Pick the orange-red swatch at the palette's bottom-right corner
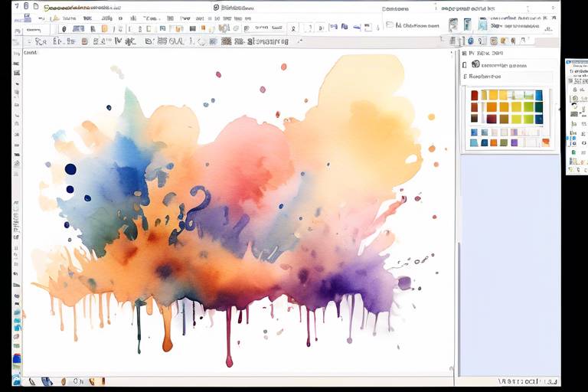Screen dimensions: 588x392 pyautogui.click(x=546, y=142)
